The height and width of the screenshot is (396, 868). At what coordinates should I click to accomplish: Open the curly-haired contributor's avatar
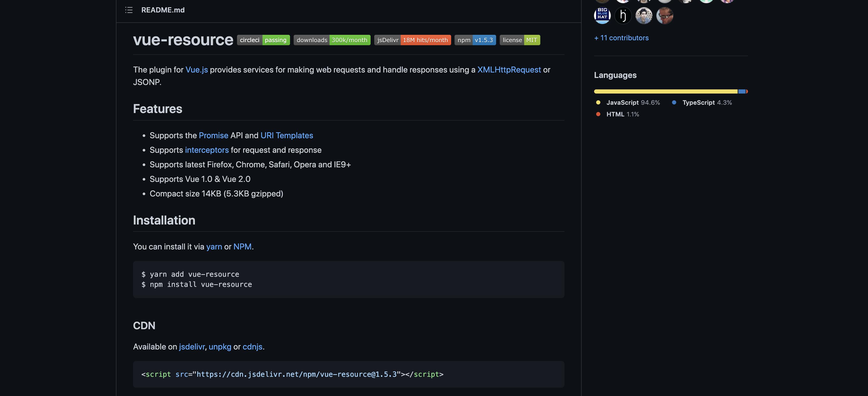pyautogui.click(x=643, y=16)
